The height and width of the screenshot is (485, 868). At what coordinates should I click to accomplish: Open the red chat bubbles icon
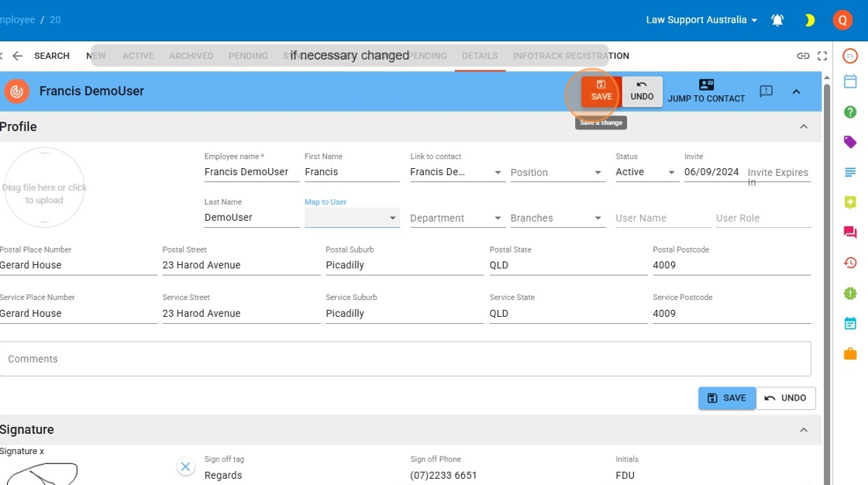pos(850,232)
